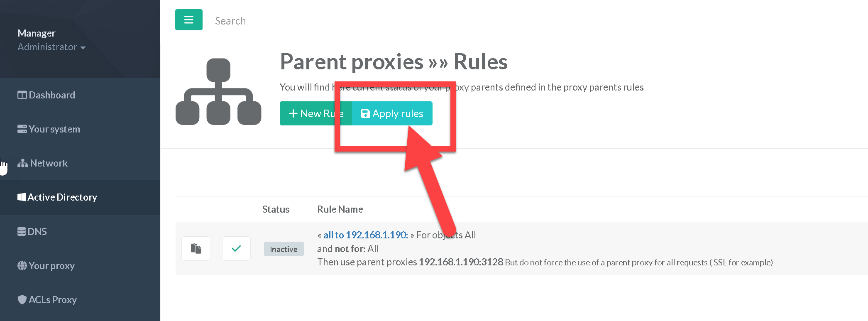Click the Your system server icon

point(22,129)
